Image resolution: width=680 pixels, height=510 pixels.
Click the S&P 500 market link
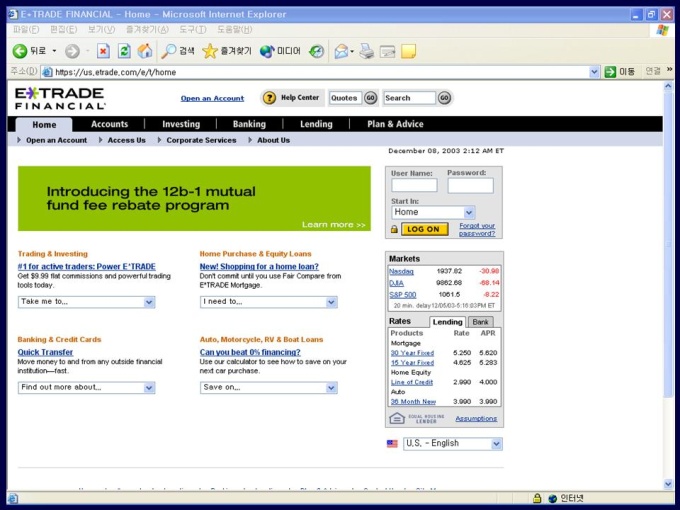pyautogui.click(x=402, y=295)
